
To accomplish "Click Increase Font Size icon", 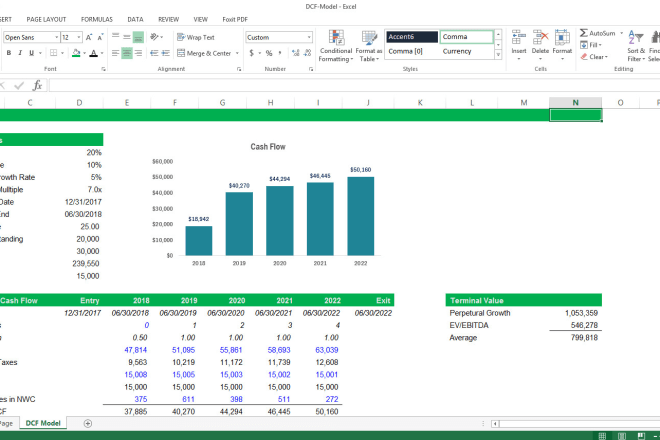I will pos(89,37).
